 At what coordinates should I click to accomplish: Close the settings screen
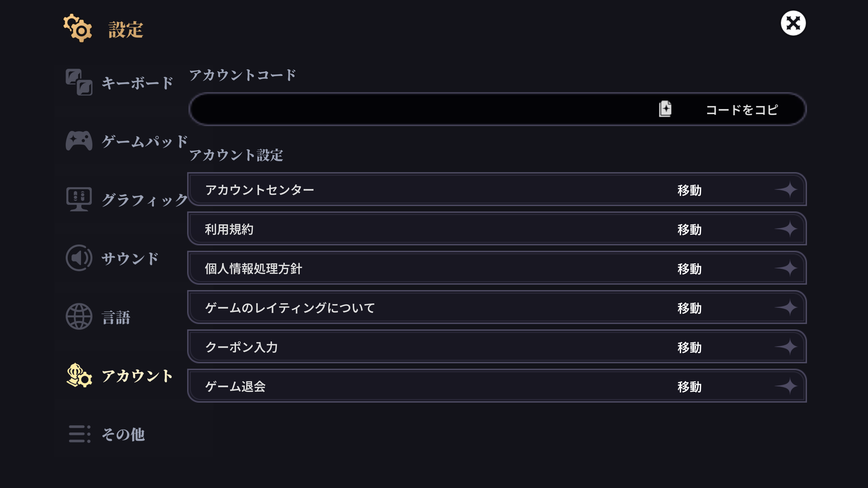(793, 23)
